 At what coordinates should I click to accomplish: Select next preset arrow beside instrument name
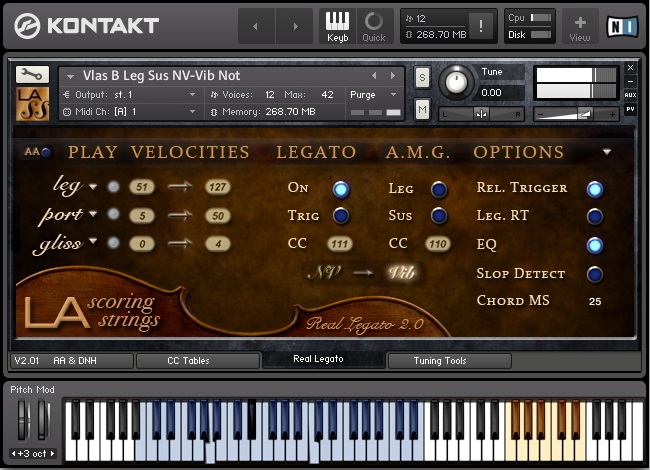(x=393, y=76)
